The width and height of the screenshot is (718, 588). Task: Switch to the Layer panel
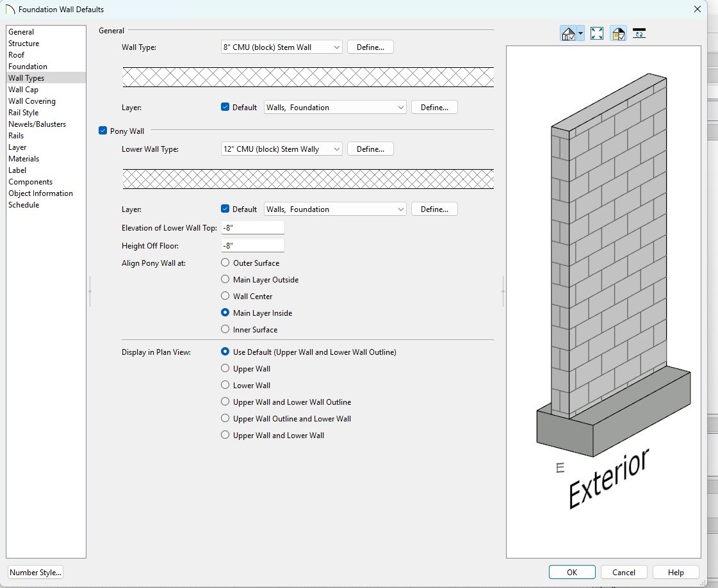[17, 147]
